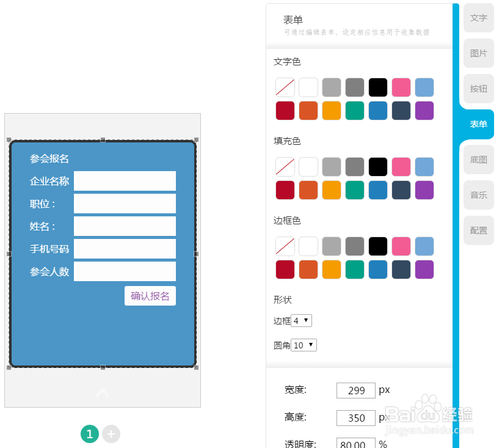Select the black swatch under 文字色

point(377,87)
